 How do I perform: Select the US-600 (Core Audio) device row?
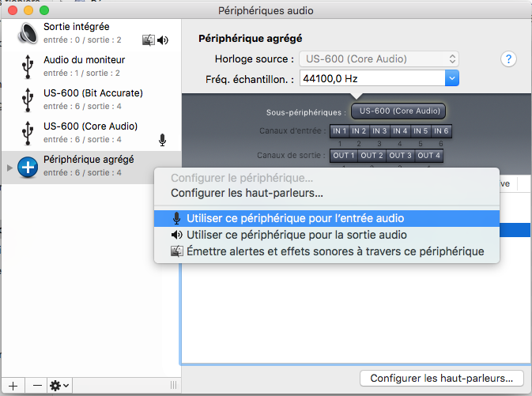point(91,133)
